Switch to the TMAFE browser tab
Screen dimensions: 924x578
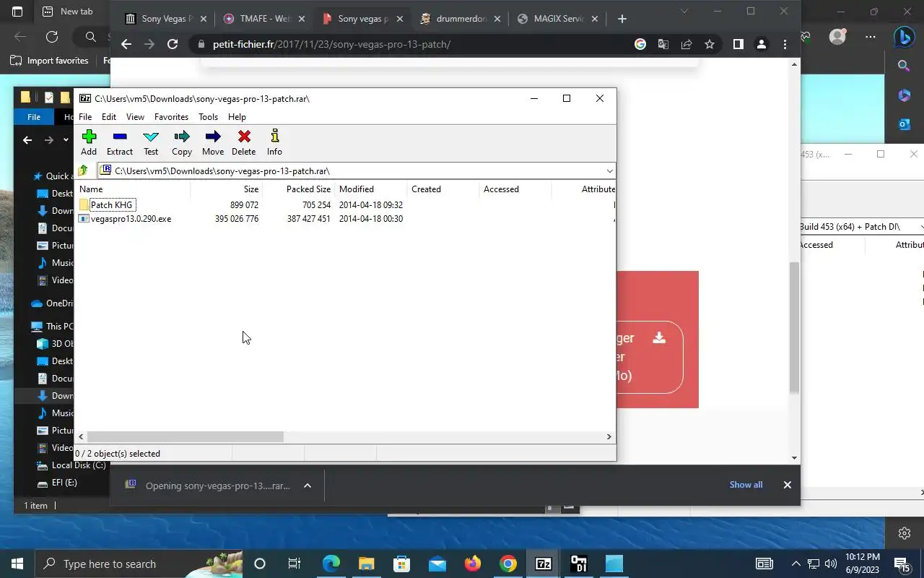point(264,19)
